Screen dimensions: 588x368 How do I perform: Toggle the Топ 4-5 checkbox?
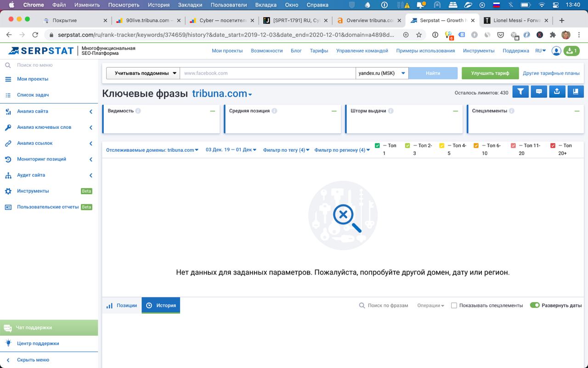tap(442, 146)
